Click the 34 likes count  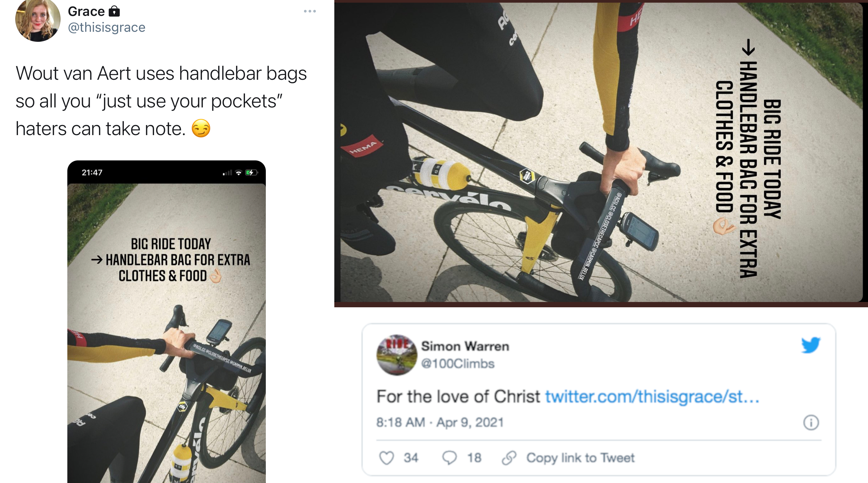[x=411, y=458]
